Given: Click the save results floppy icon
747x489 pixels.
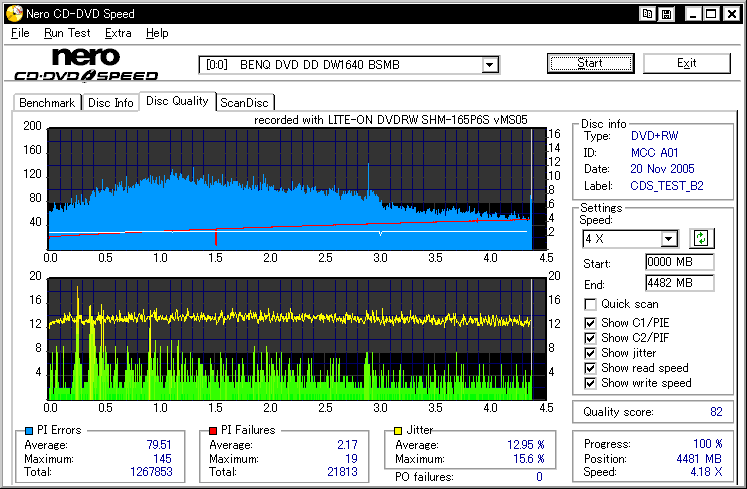Looking at the screenshot, I should 666,14.
